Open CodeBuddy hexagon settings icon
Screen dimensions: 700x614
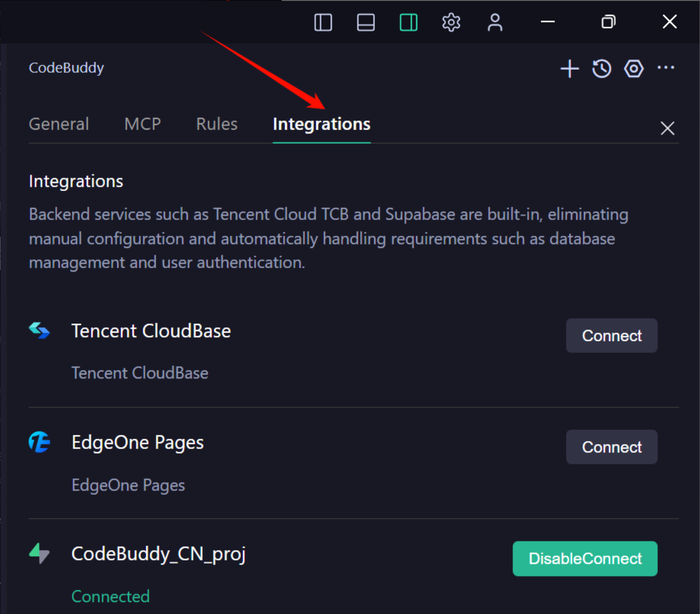(x=633, y=69)
